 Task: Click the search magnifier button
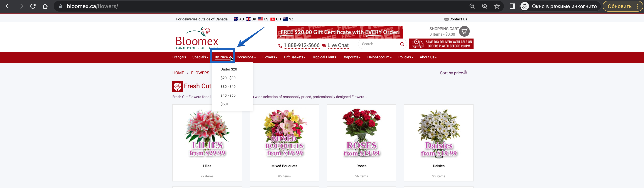[402, 44]
